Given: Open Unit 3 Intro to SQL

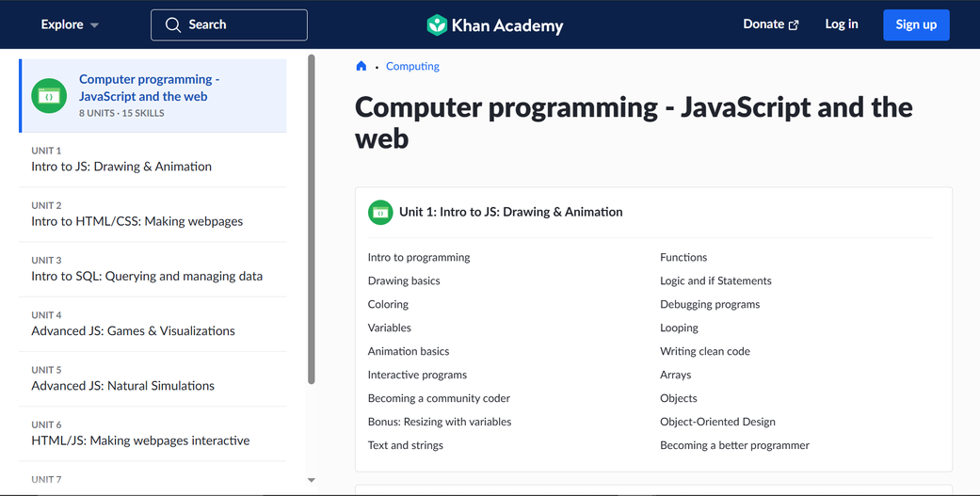Looking at the screenshot, I should pyautogui.click(x=153, y=269).
